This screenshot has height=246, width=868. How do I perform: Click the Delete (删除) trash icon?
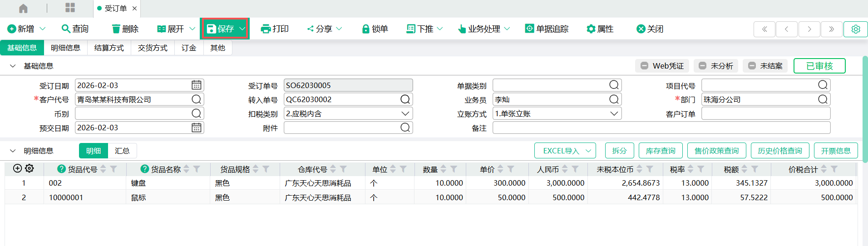(x=116, y=29)
